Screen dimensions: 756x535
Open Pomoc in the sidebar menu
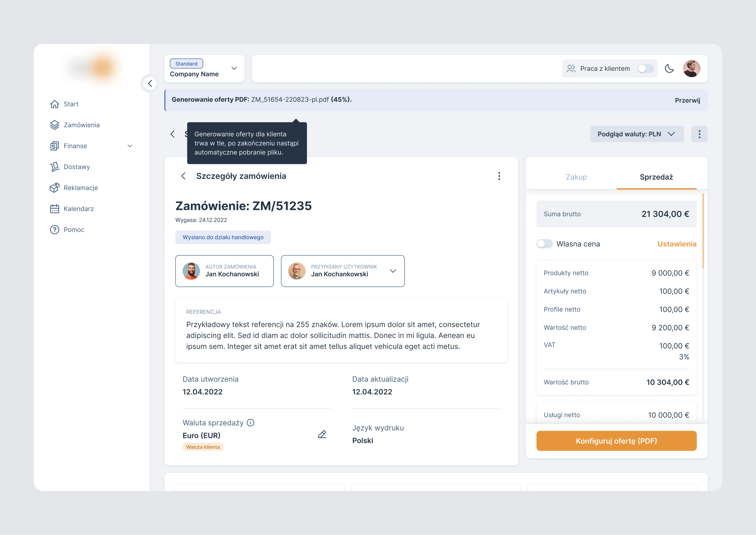click(x=74, y=230)
